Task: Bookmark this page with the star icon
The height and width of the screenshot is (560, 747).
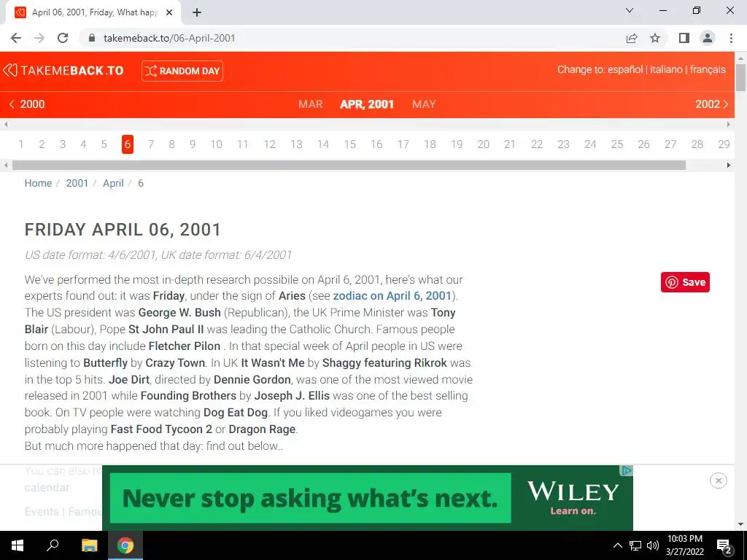Action: point(655,38)
